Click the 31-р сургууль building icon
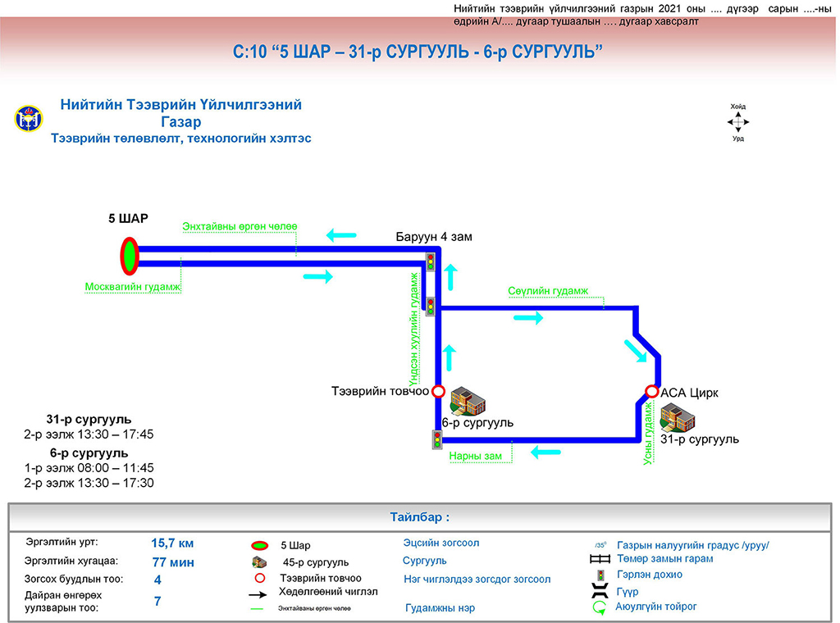 click(x=678, y=417)
